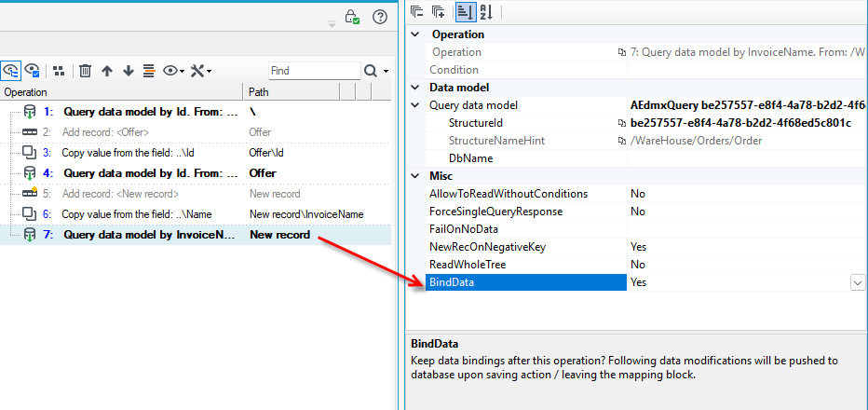Click the AEdmxQuery value of Query data model
Image resolution: width=868 pixels, height=410 pixels.
tap(747, 105)
